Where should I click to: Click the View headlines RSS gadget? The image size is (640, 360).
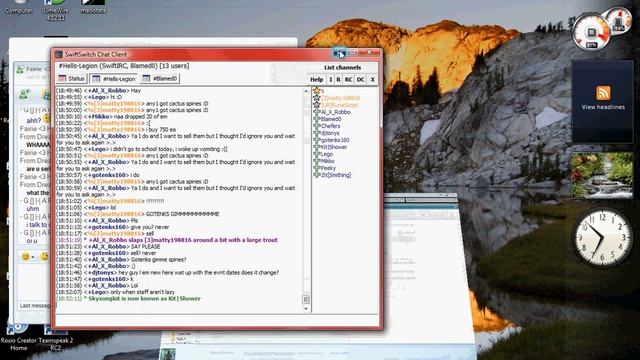[602, 101]
